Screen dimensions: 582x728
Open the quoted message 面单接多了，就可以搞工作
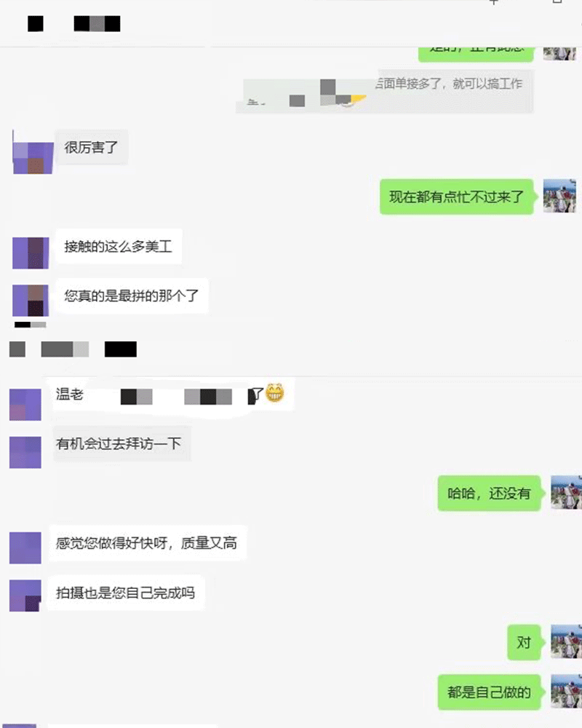click(385, 91)
